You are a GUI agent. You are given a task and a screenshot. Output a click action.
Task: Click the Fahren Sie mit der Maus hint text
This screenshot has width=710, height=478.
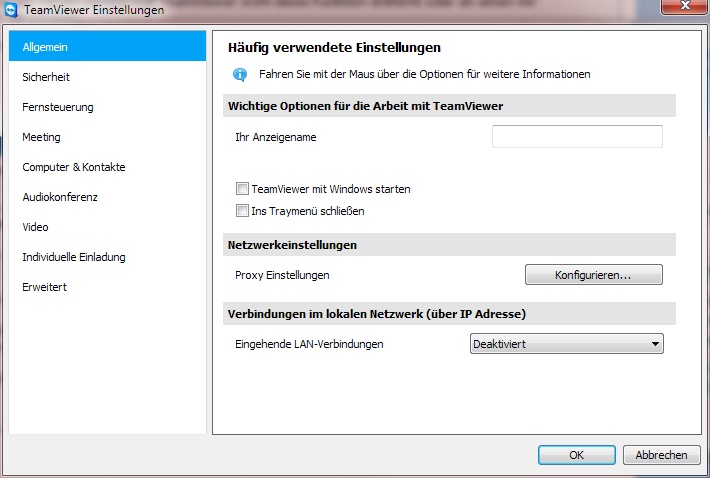[x=425, y=74]
